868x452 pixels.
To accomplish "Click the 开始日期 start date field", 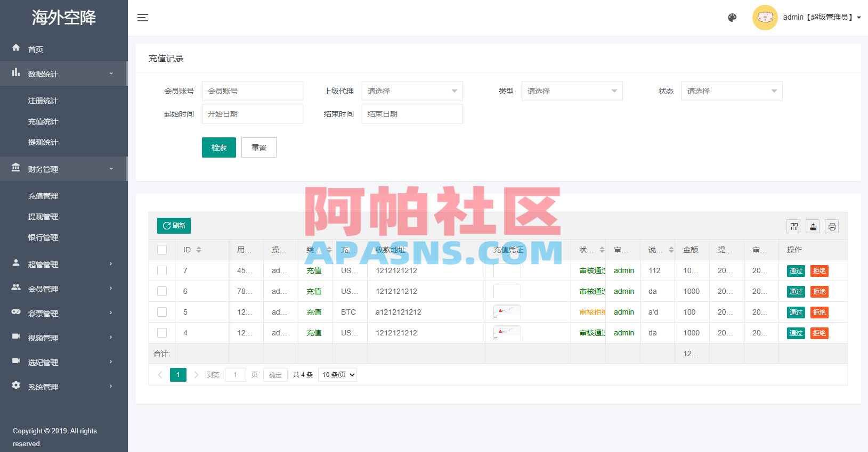I will 252,114.
